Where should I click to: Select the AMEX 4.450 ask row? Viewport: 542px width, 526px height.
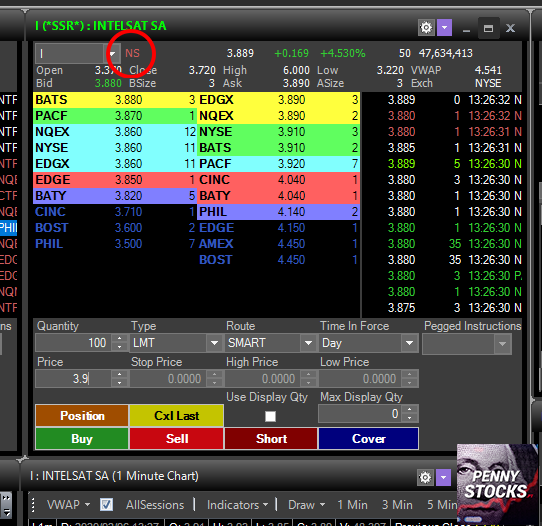point(279,244)
